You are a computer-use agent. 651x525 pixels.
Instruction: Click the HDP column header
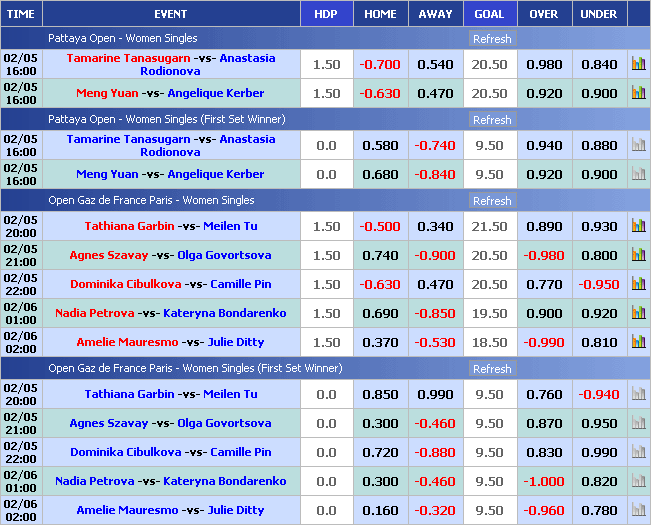point(326,14)
